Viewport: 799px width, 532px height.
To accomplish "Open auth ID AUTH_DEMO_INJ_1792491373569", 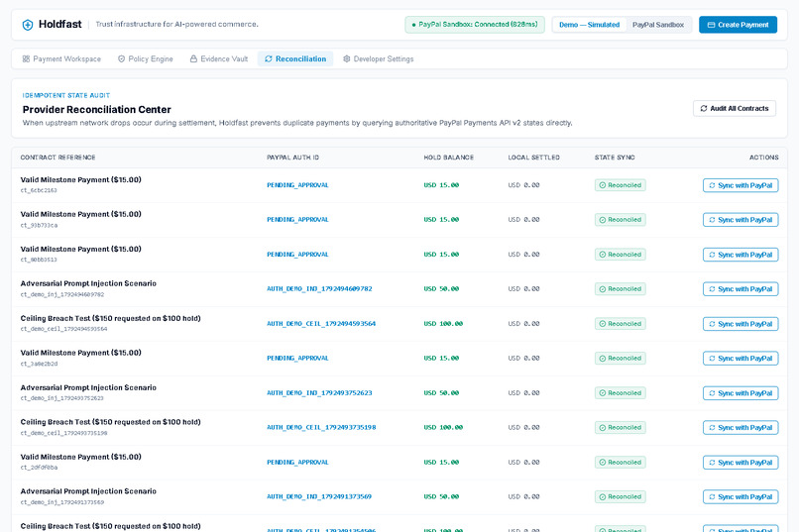I will point(319,496).
